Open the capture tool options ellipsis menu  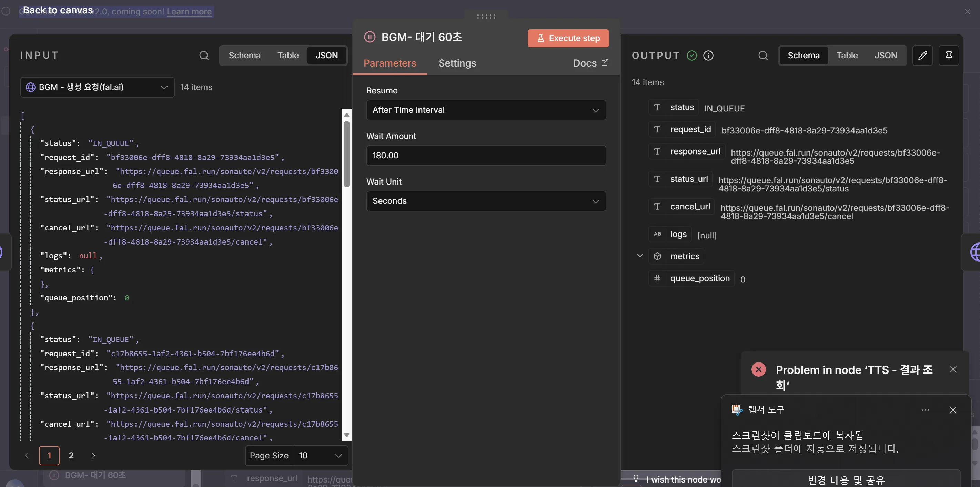pos(926,410)
